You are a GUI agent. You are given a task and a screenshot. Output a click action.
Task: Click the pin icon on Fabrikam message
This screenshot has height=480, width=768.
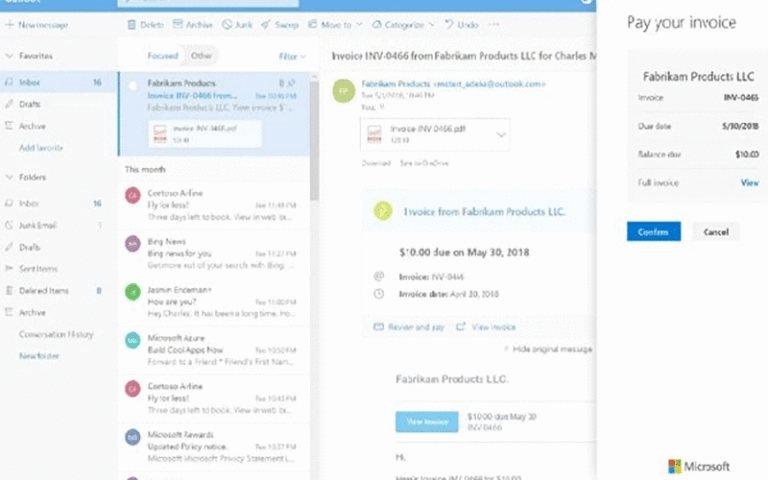(x=292, y=83)
